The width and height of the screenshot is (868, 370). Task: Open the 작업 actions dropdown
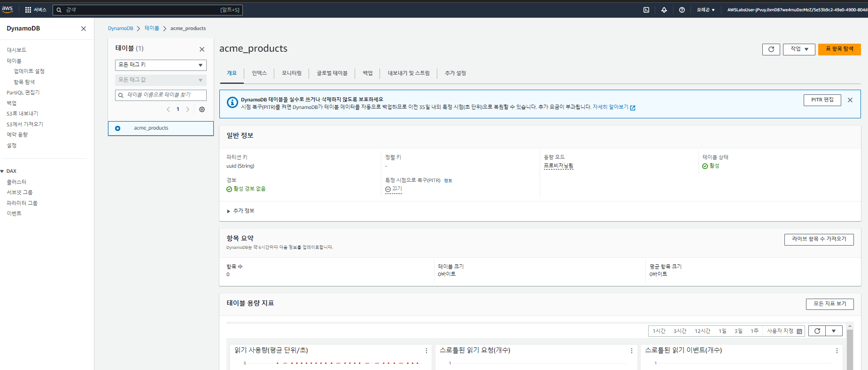[x=799, y=49]
